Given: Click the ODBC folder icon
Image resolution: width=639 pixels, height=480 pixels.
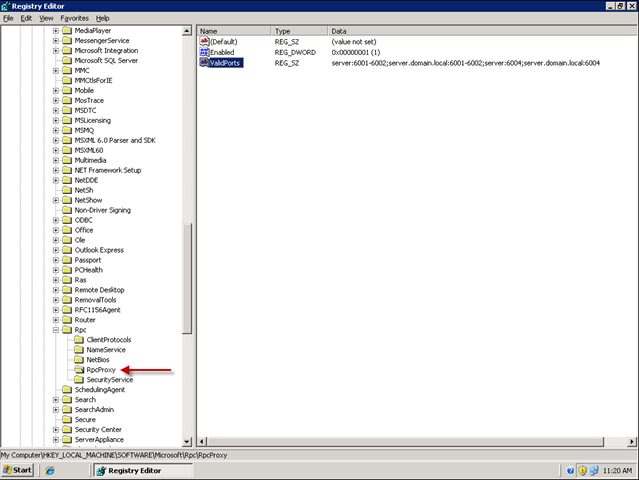Looking at the screenshot, I should (67, 220).
